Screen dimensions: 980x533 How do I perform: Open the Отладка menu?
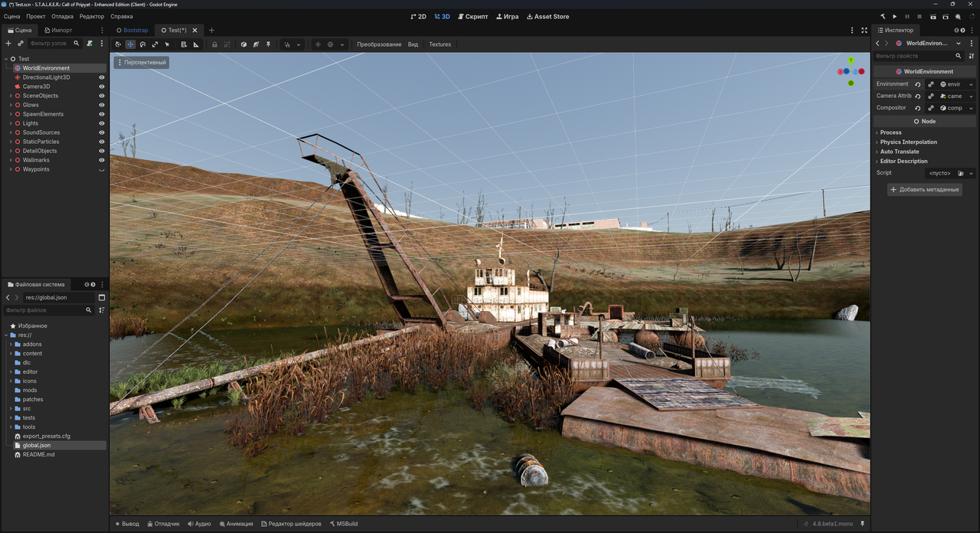point(62,16)
